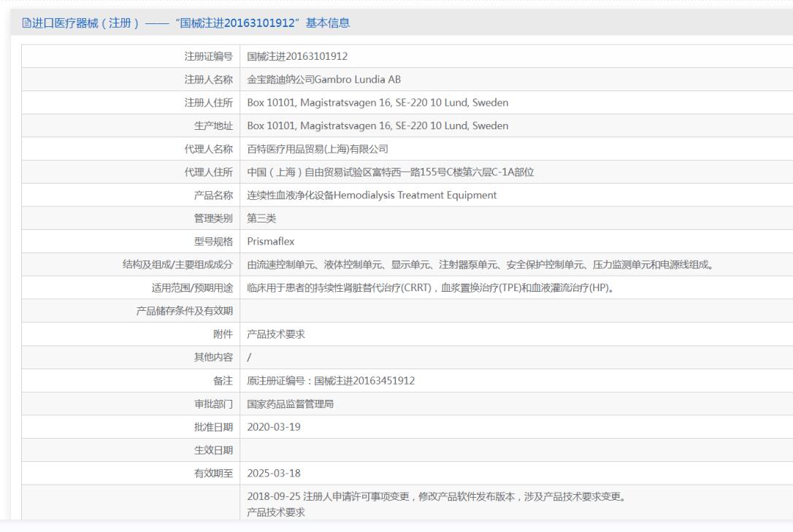The width and height of the screenshot is (793, 532).
Task: Select the 注册证编号 label cell
Action: tap(208, 56)
